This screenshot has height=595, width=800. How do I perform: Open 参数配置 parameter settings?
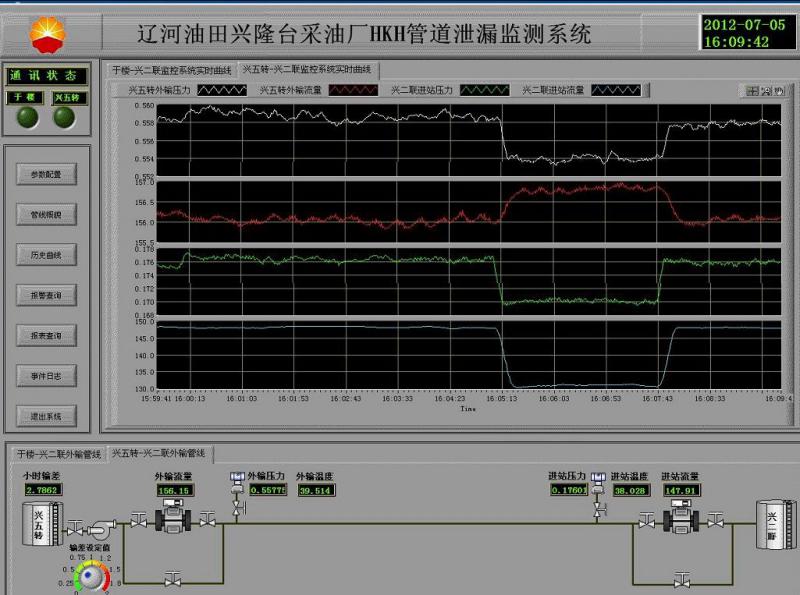46,175
